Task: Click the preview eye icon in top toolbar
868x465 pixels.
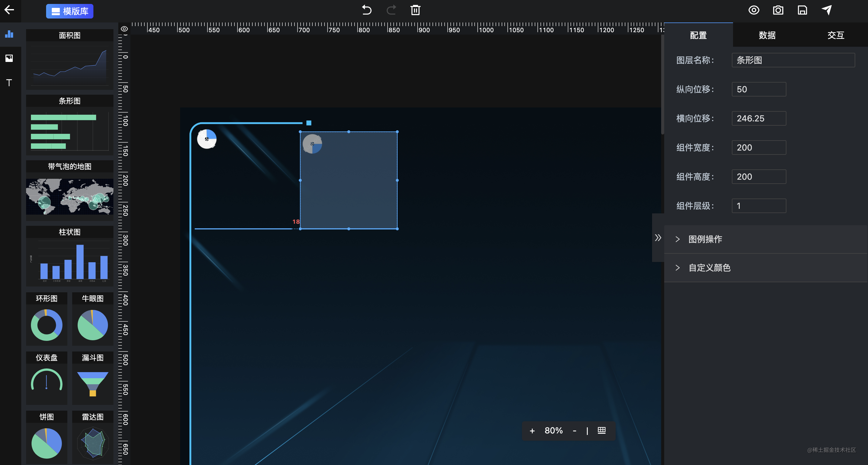Action: [753, 10]
